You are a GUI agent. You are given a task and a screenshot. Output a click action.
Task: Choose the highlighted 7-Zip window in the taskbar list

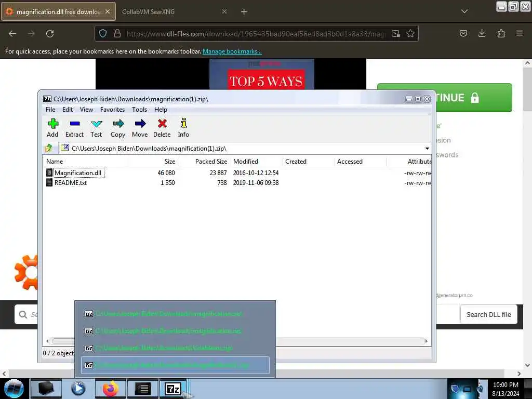pos(176,365)
